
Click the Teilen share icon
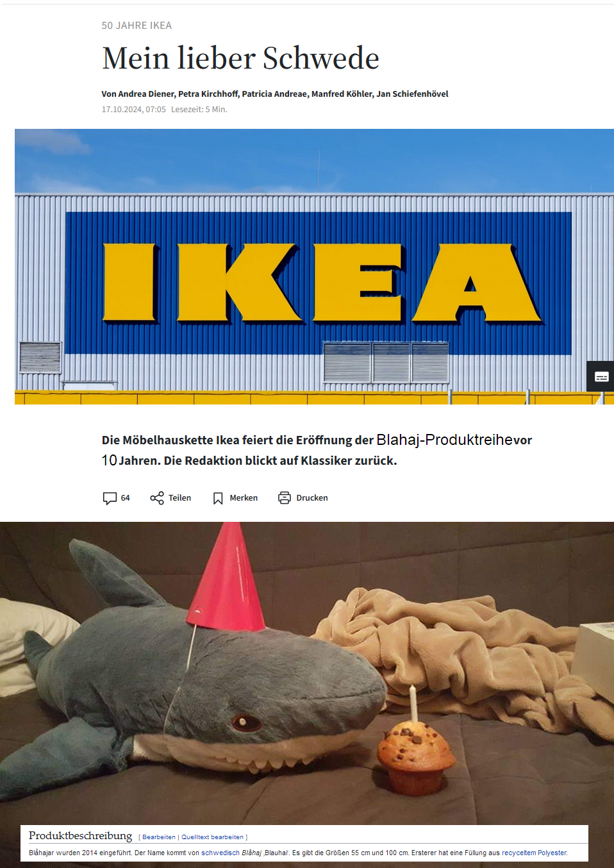157,498
